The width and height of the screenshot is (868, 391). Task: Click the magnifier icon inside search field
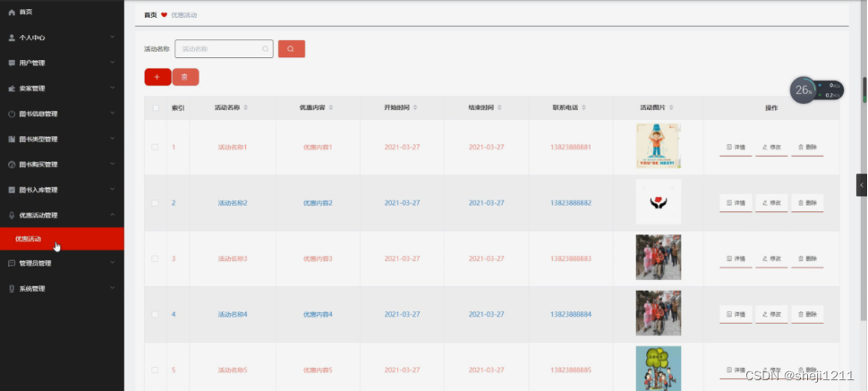coord(265,48)
